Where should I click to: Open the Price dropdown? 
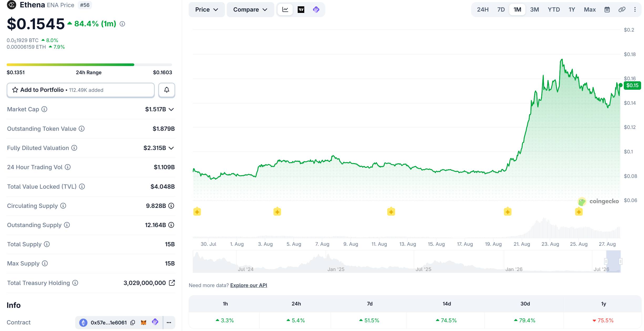(x=207, y=10)
